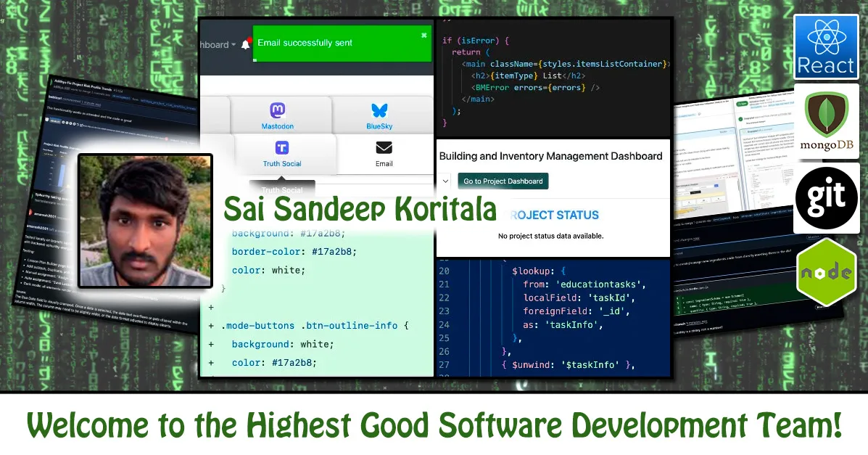The height and width of the screenshot is (455, 868).
Task: Click the git logo
Action: [x=826, y=198]
